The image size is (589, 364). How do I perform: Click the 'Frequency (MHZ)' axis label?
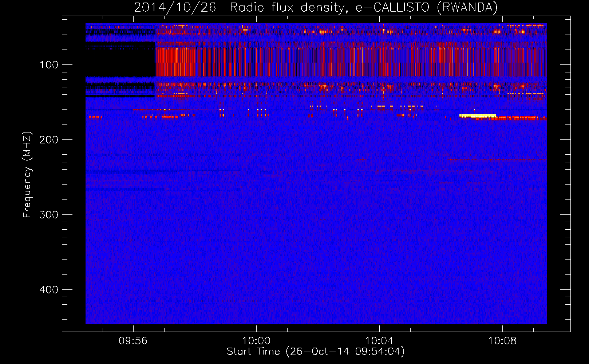(27, 174)
